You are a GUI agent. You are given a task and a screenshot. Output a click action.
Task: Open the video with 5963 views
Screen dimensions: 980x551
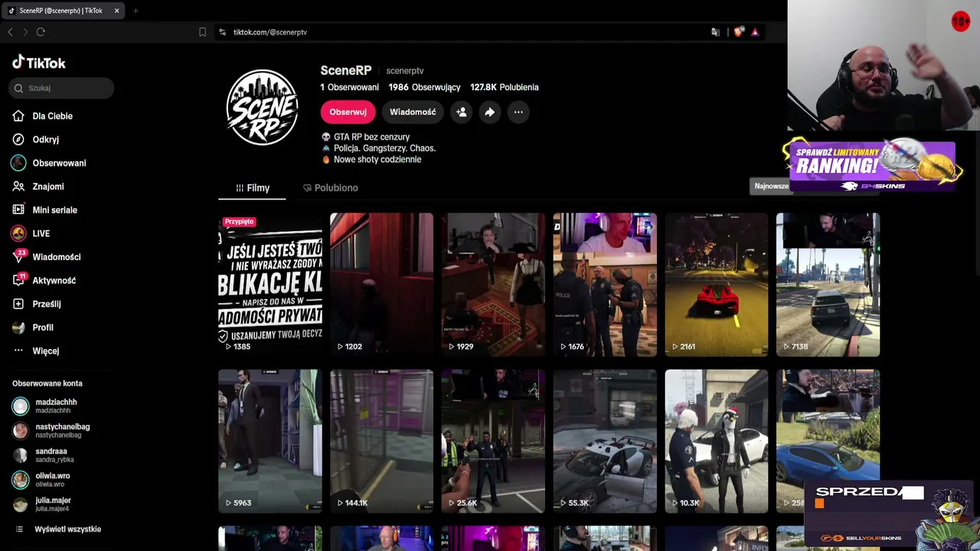[270, 441]
